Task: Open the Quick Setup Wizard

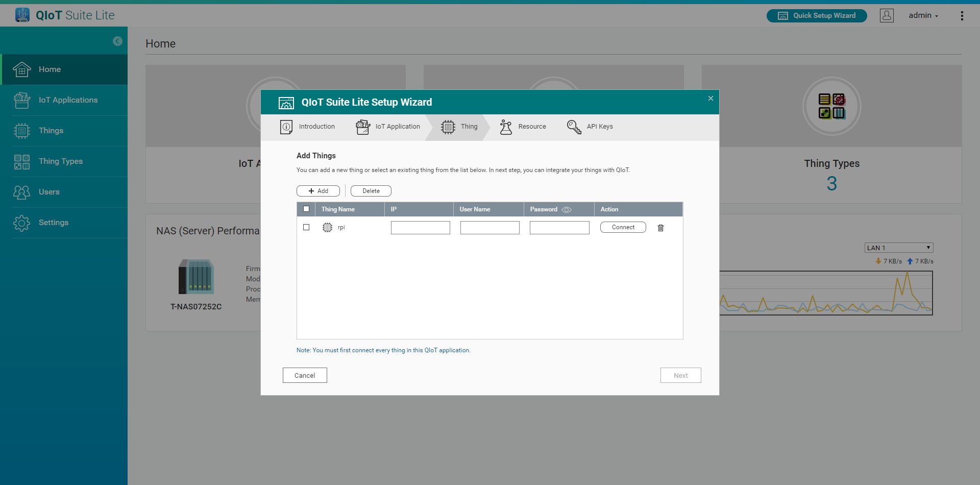Action: [816, 16]
